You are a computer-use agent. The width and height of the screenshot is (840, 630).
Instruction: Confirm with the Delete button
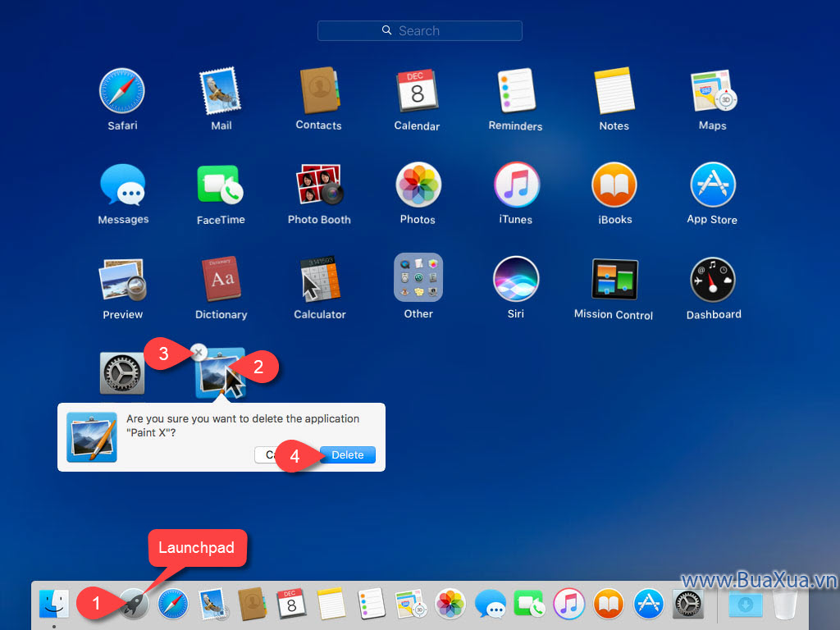pos(347,454)
